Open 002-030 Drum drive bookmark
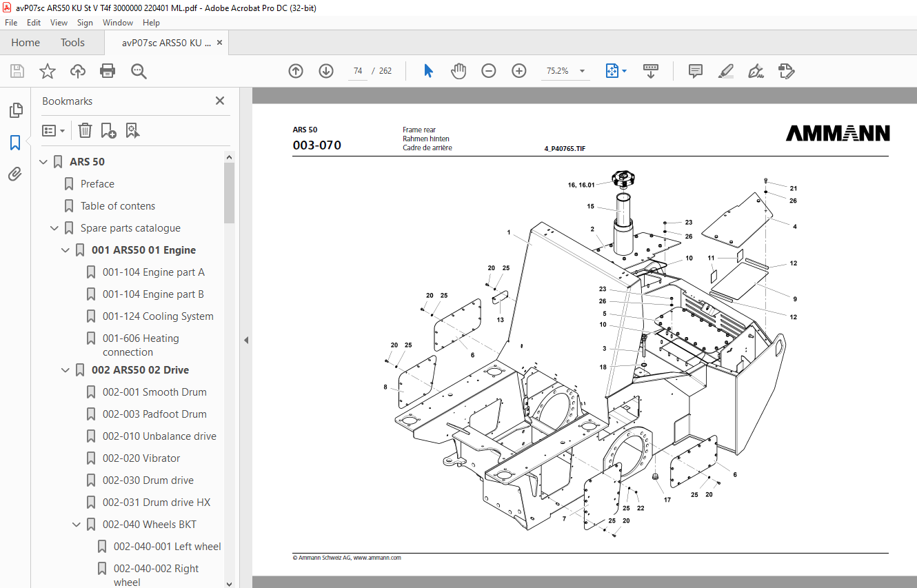This screenshot has width=917, height=588. pos(148,480)
